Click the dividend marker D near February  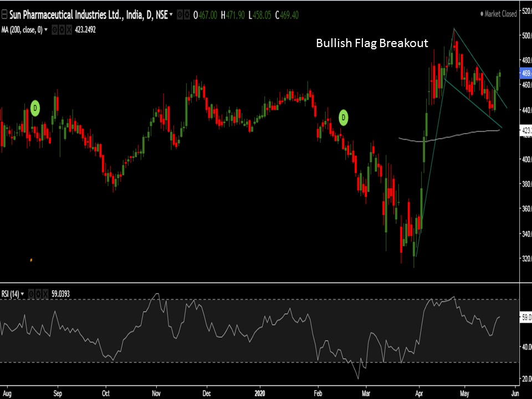point(344,117)
